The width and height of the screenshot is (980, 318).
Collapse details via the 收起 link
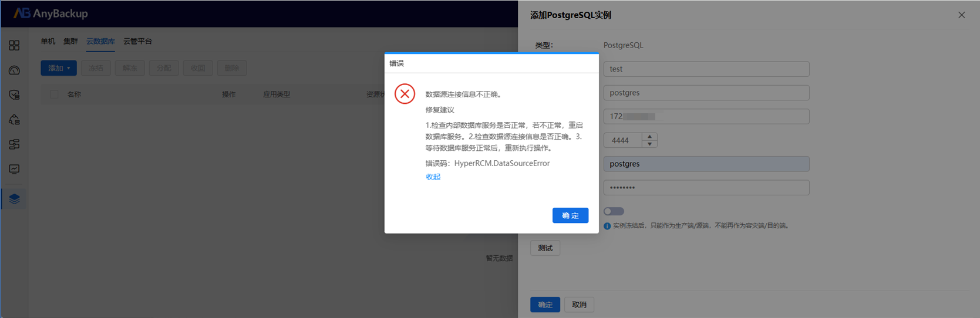[x=433, y=177]
